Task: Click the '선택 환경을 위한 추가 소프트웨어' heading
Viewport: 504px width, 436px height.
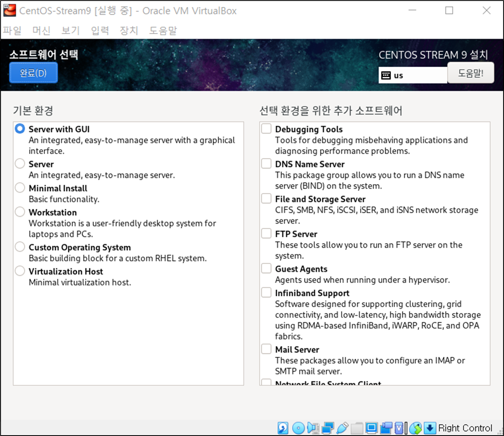Action: (x=331, y=111)
